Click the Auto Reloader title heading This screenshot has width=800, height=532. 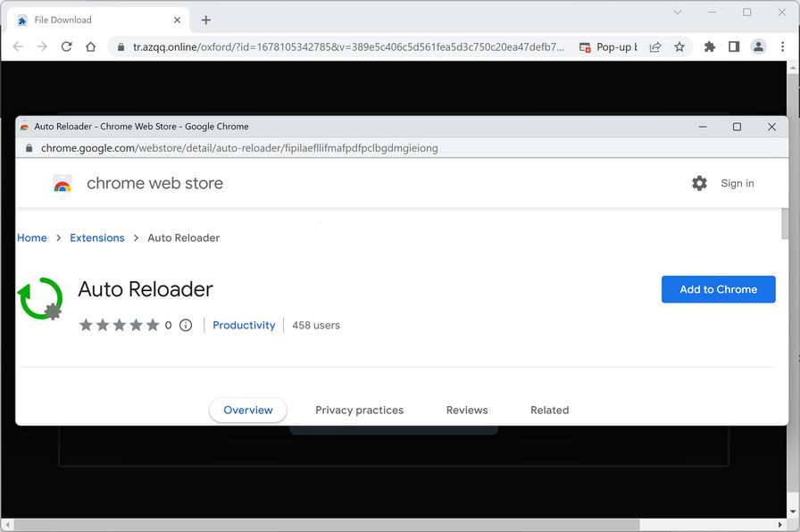click(146, 289)
